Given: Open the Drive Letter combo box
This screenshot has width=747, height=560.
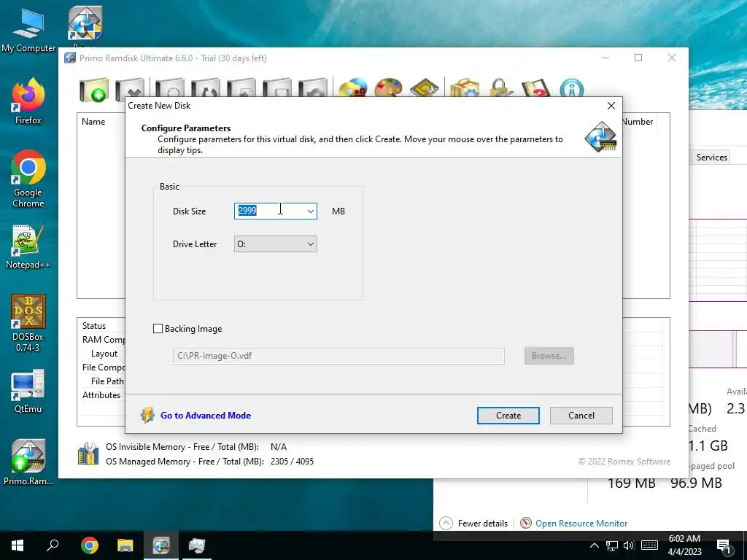Looking at the screenshot, I should [x=275, y=244].
